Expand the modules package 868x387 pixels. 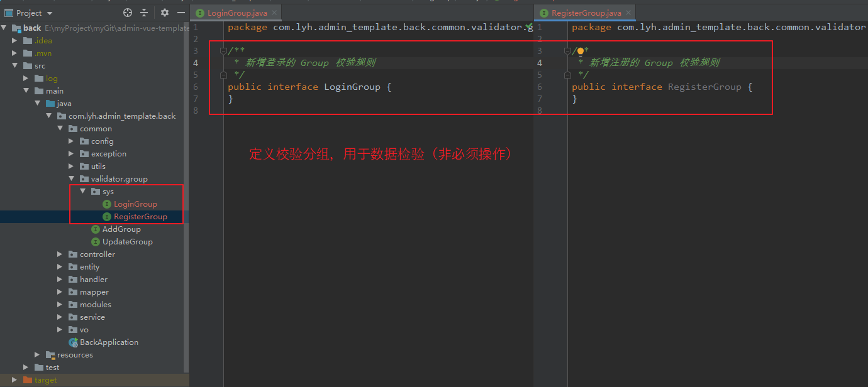click(x=60, y=305)
